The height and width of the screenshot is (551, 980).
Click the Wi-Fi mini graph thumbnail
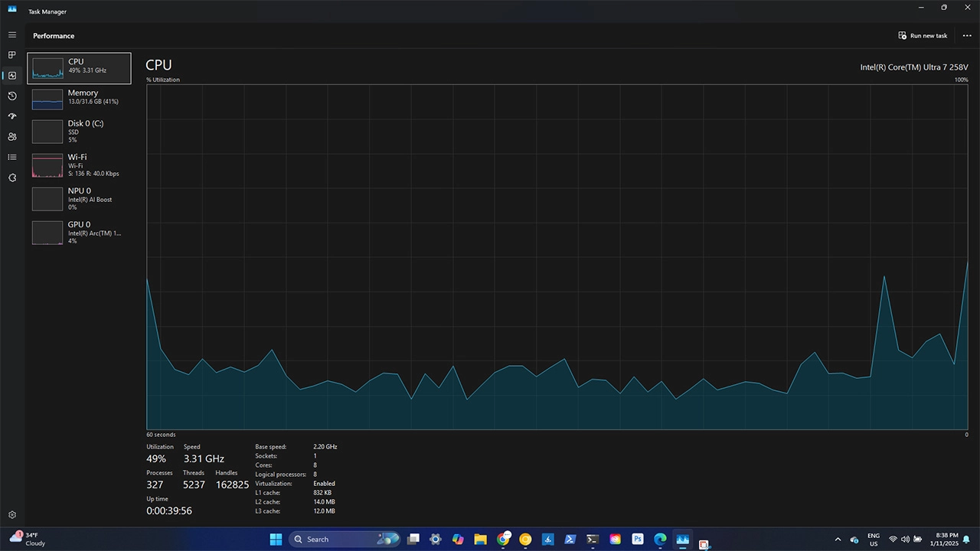point(47,165)
